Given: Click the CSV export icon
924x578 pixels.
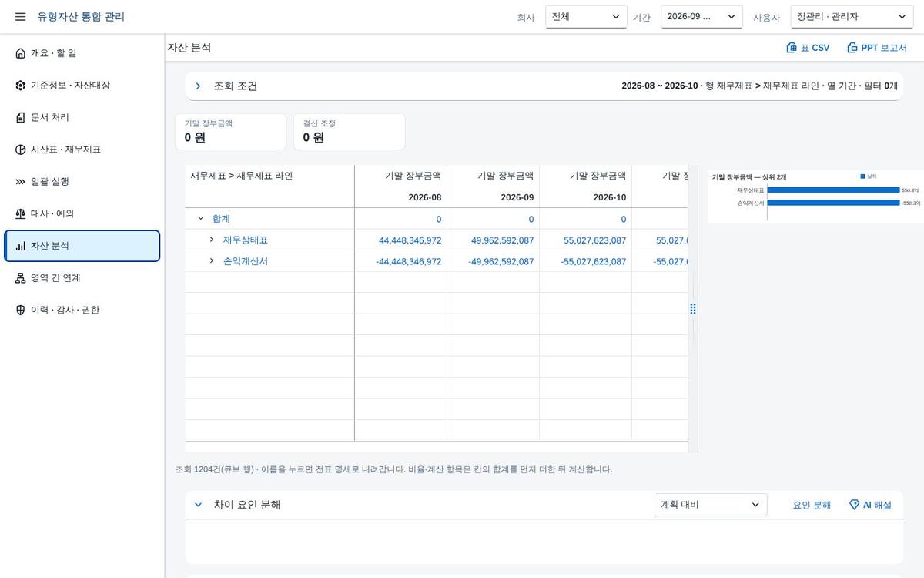Looking at the screenshot, I should 791,48.
